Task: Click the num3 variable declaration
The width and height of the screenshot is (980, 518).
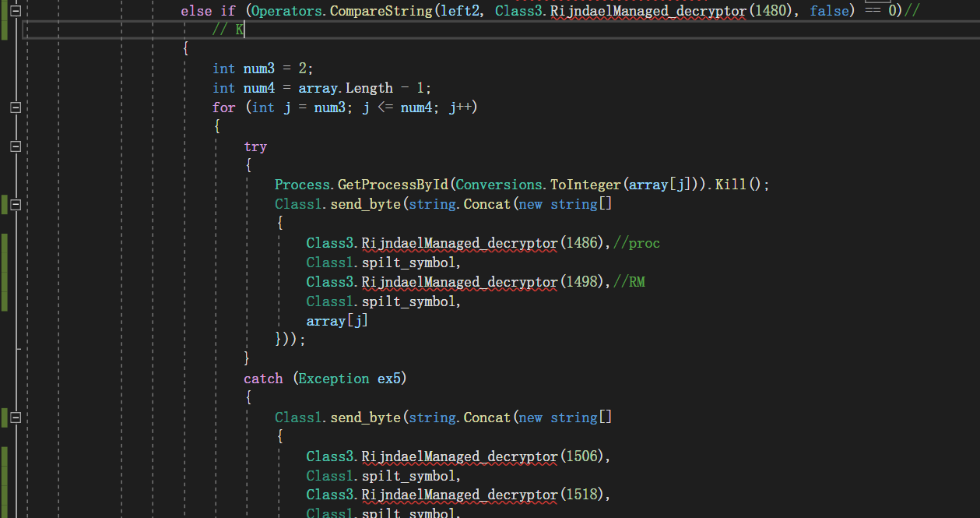Action: click(258, 69)
